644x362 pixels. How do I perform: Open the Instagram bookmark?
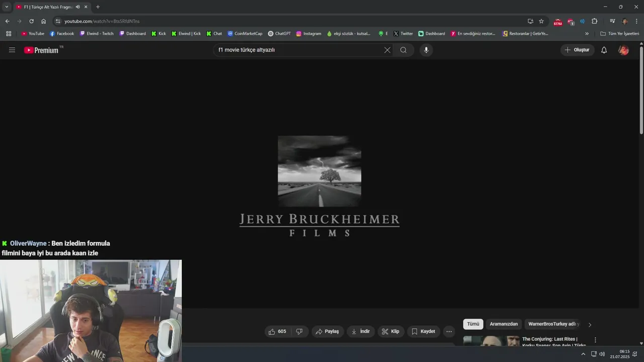[x=309, y=34]
